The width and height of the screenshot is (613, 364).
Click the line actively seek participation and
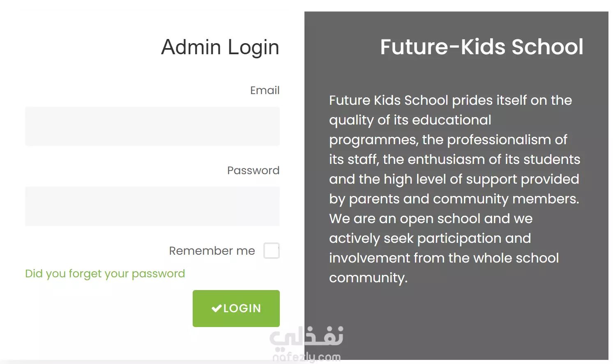point(430,239)
